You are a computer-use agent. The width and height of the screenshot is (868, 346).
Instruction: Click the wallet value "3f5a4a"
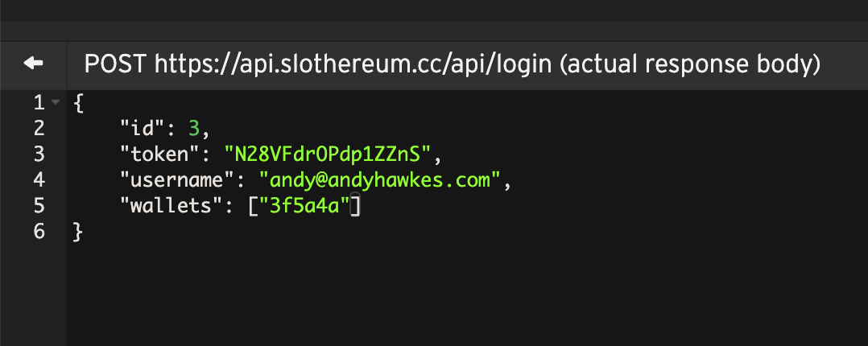tap(304, 206)
